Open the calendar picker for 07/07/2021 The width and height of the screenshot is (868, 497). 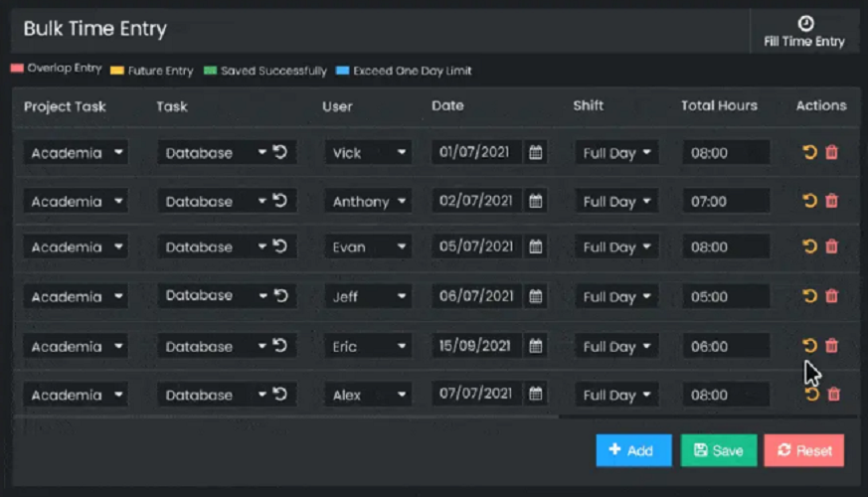point(536,395)
